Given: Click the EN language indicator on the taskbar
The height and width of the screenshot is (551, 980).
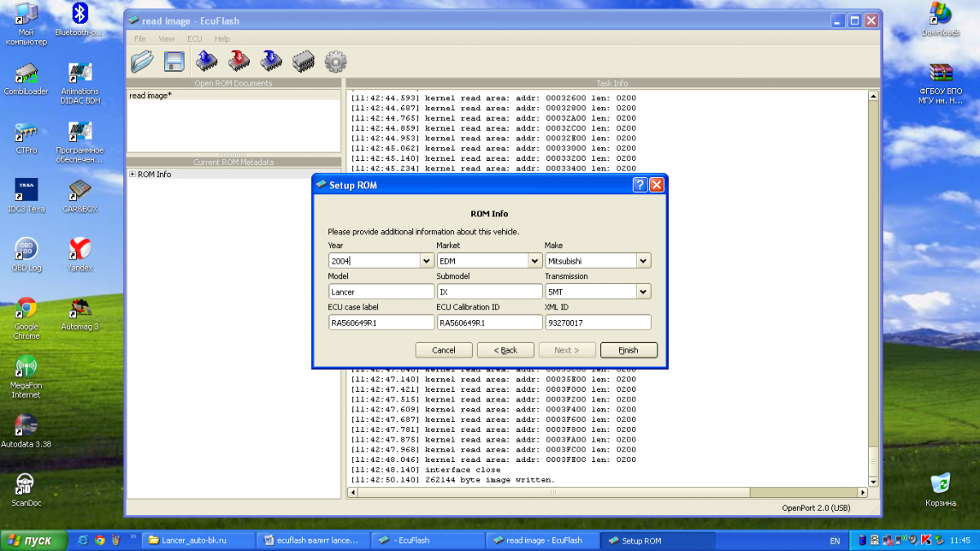Looking at the screenshot, I should [835, 540].
